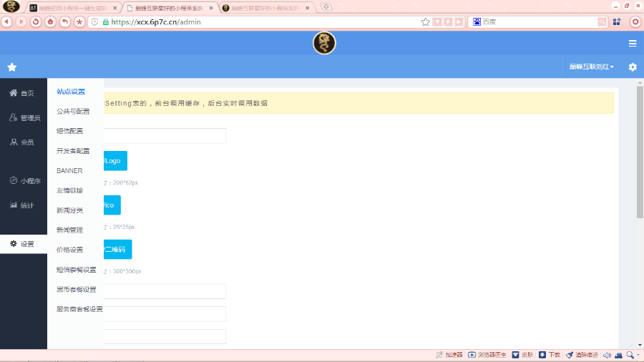Select 新闻分类 submenu item
This screenshot has width=644, height=362.
coord(70,210)
